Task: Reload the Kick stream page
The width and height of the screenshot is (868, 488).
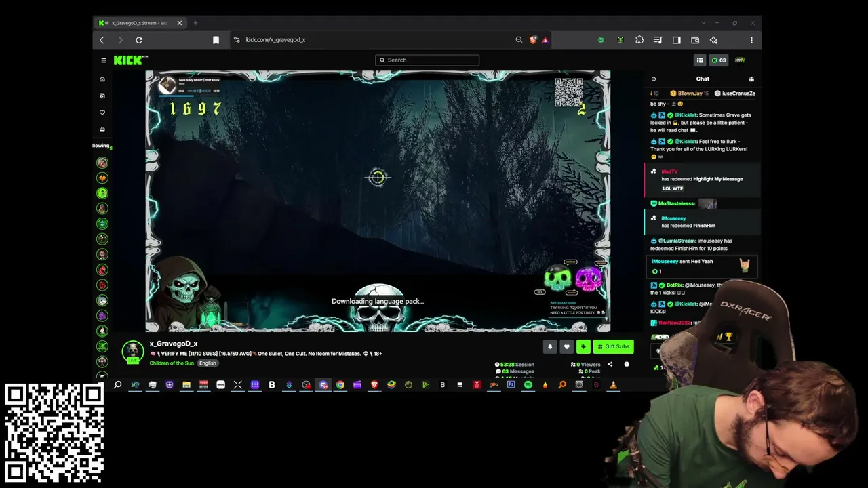Action: (x=139, y=40)
